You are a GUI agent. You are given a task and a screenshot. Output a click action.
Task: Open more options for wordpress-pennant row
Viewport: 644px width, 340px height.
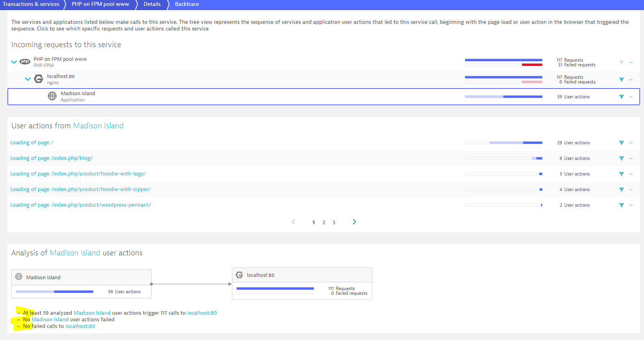coord(631,205)
